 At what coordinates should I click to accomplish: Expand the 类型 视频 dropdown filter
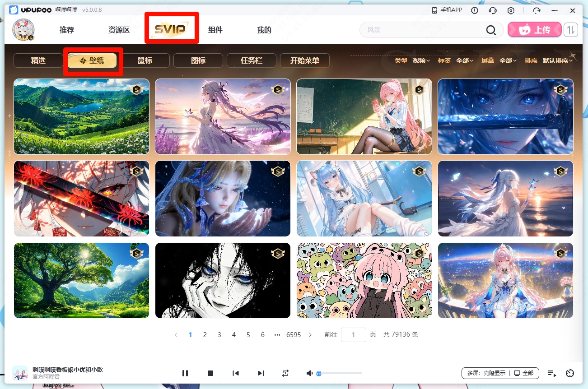point(421,60)
